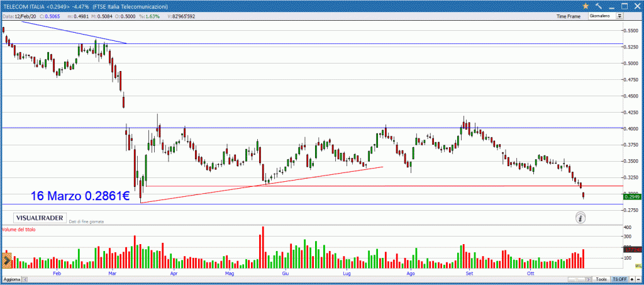Click the 'Feb' month label on time axis
The image size is (644, 285).
pos(57,273)
